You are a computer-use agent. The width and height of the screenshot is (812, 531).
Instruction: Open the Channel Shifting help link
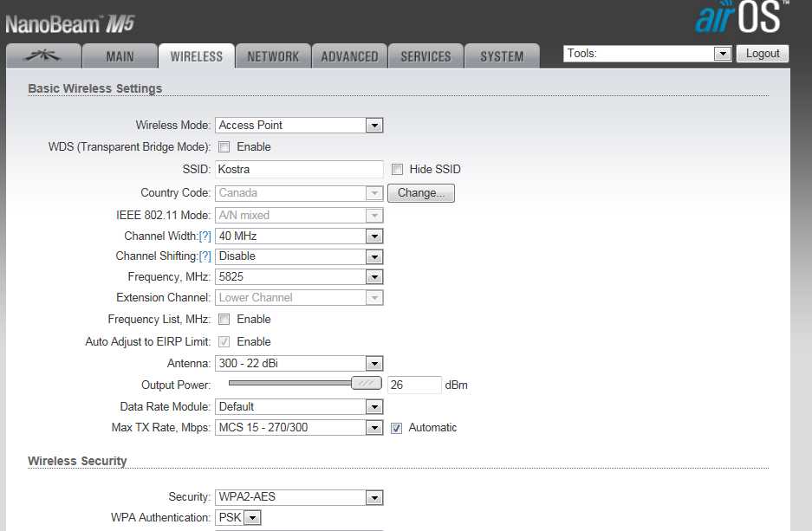[x=205, y=256]
